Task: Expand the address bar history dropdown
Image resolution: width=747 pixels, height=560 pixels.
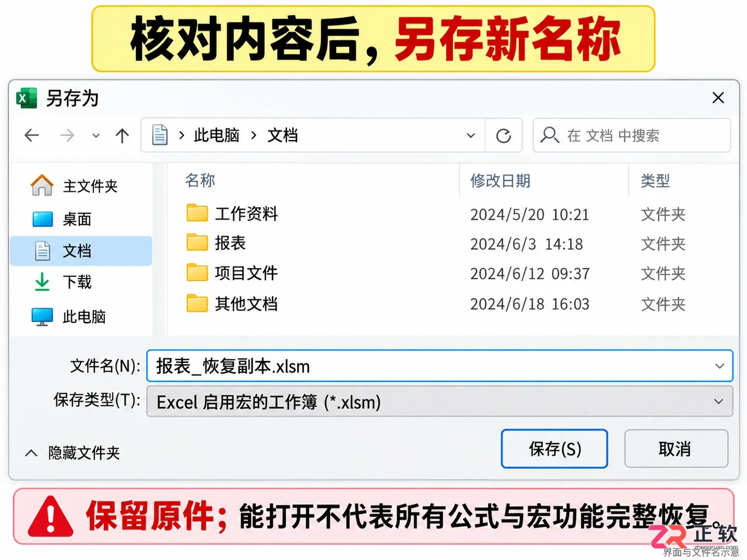Action: point(471,136)
